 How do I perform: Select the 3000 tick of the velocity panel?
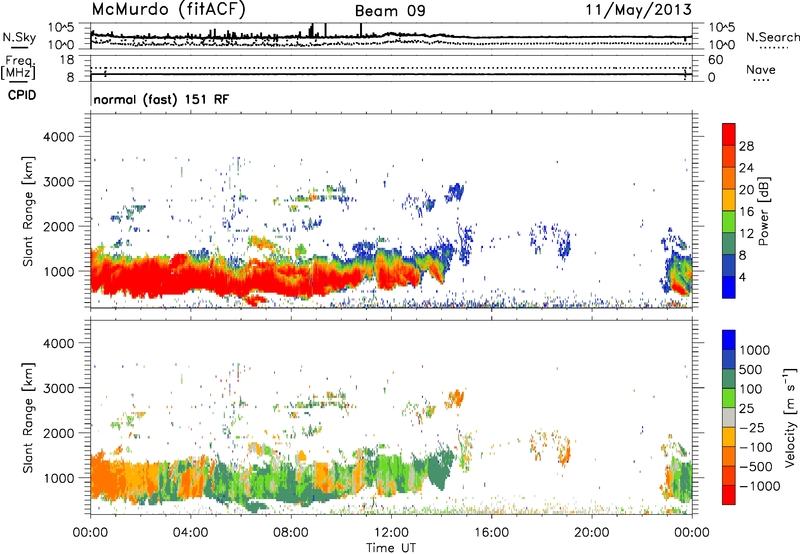(x=58, y=388)
